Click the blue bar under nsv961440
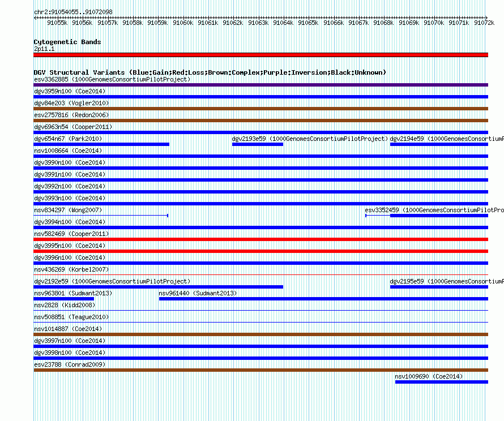This screenshot has width=504, height=421. coord(324,299)
